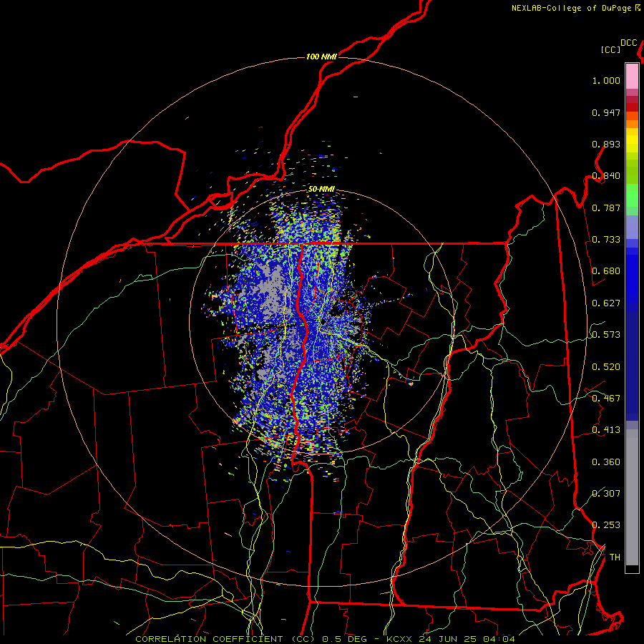Select the 0.413 legend value
This screenshot has width=644, height=644.
click(x=606, y=430)
